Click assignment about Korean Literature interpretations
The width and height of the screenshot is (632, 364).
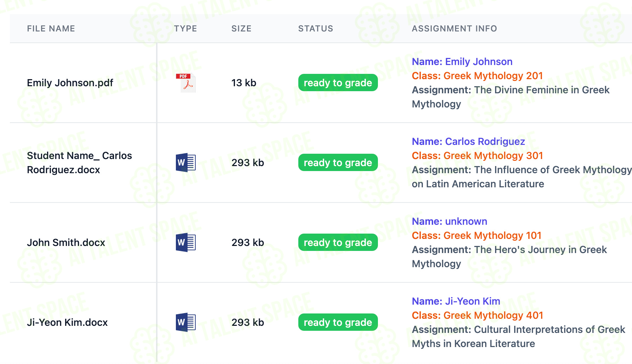pyautogui.click(x=518, y=336)
